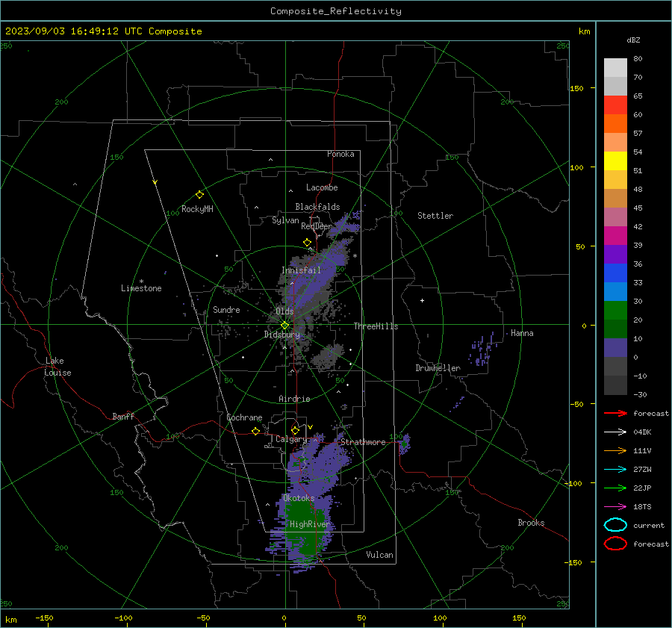The height and width of the screenshot is (628, 672).
Task: Click the white plus marker west of Hanna
Action: click(422, 300)
